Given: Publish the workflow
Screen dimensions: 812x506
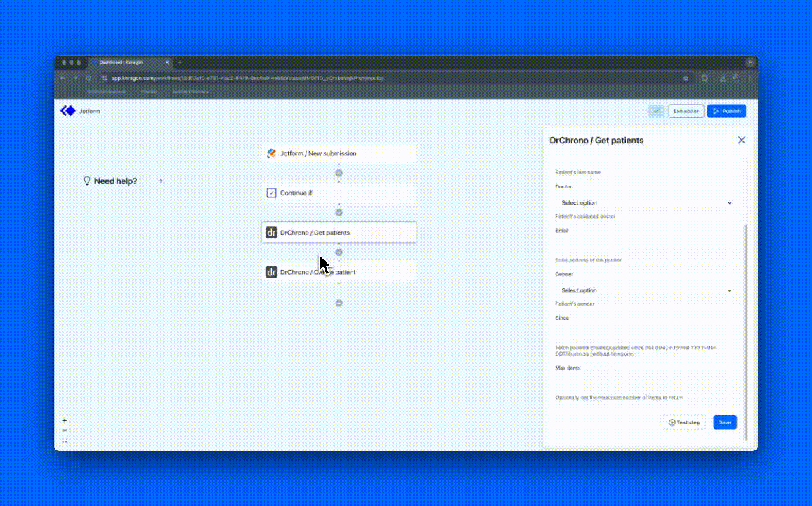Looking at the screenshot, I should (726, 111).
